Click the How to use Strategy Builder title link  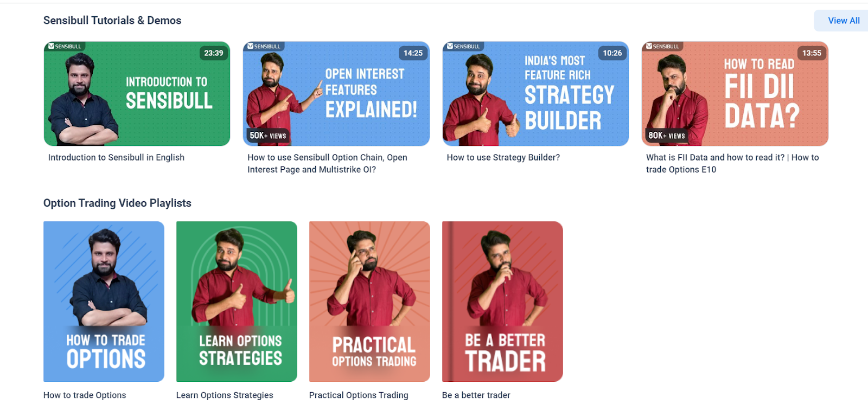(503, 158)
